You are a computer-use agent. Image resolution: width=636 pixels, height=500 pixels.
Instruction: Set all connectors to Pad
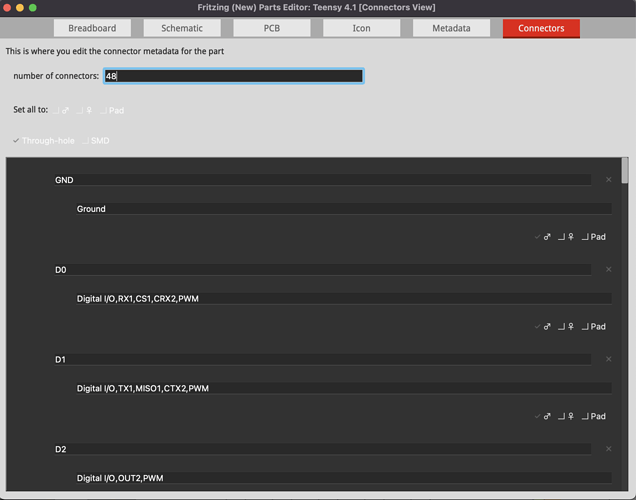112,110
